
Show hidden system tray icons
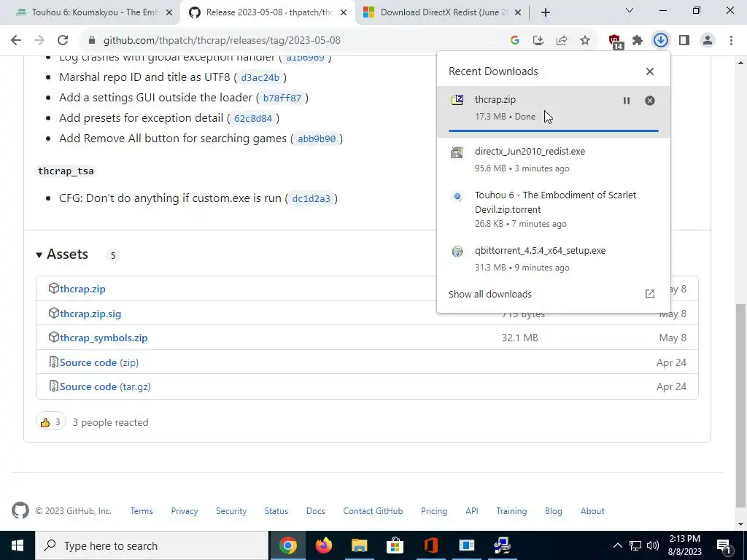pyautogui.click(x=617, y=545)
